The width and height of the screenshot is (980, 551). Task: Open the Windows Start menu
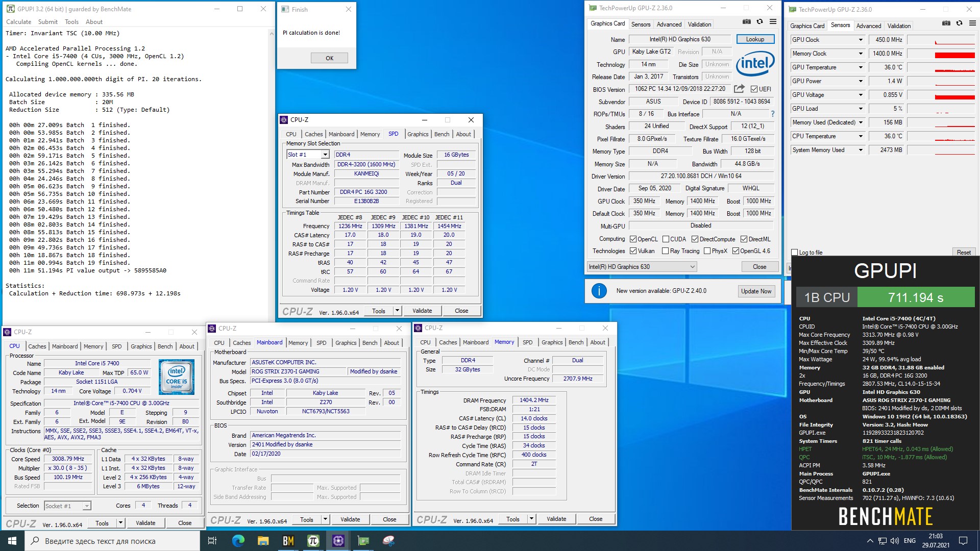12,541
